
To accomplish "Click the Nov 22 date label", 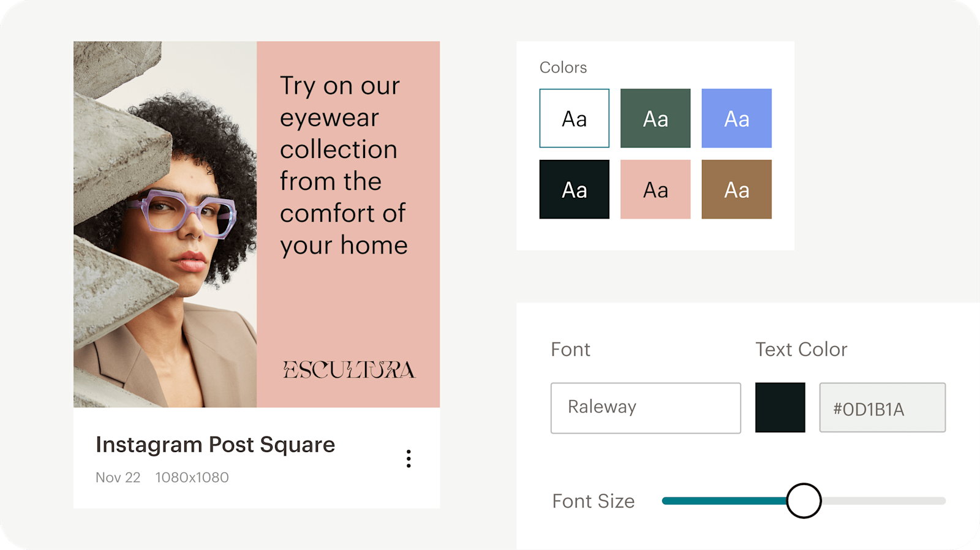I will click(x=118, y=477).
